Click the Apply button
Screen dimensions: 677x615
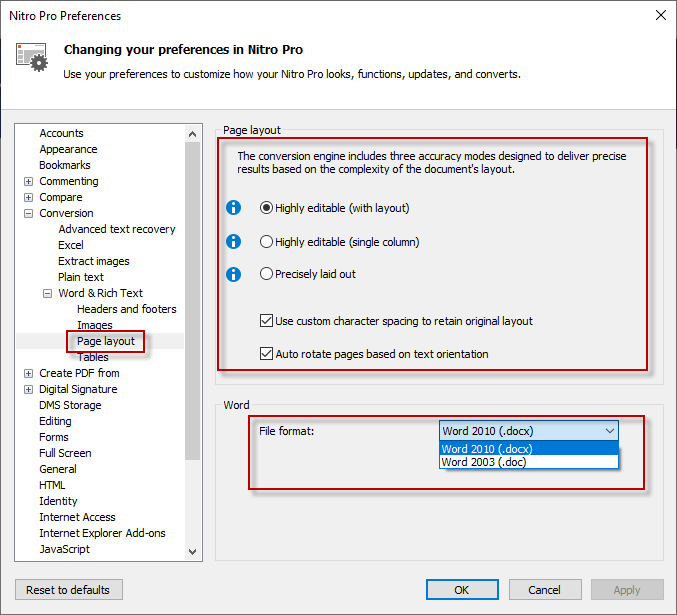(x=627, y=590)
